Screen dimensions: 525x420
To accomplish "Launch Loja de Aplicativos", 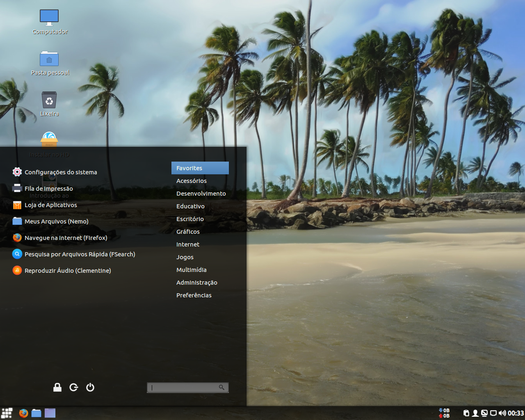I will pyautogui.click(x=45, y=205).
